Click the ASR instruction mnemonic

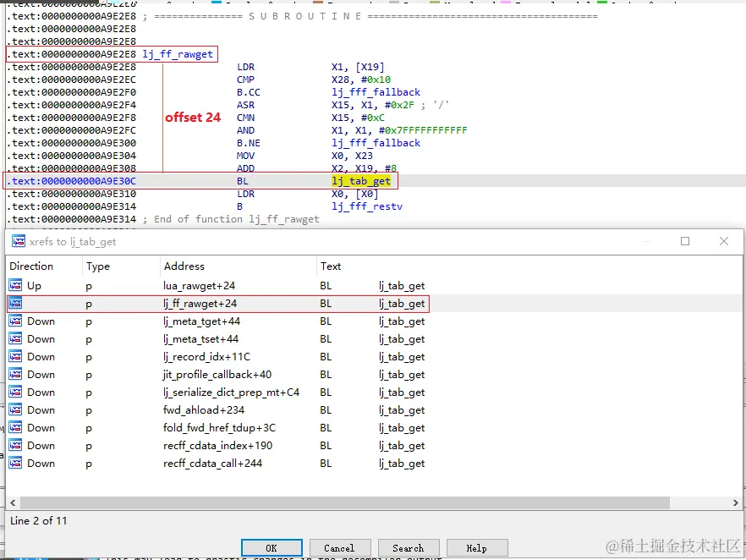[245, 105]
